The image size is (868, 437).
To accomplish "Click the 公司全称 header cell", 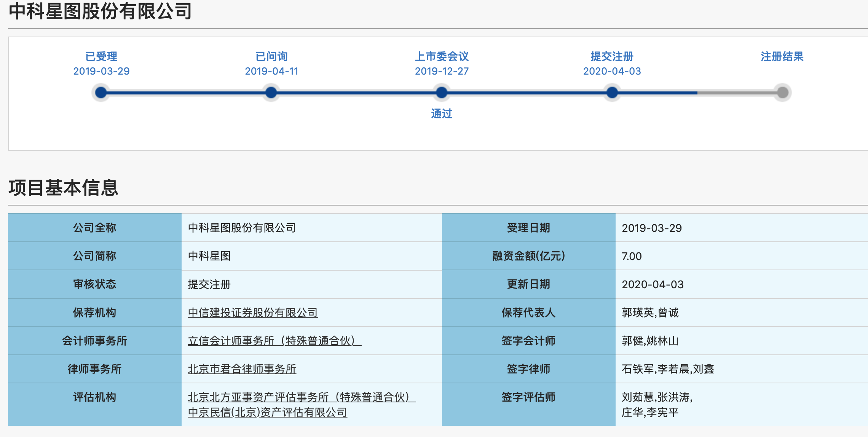I will [95, 228].
